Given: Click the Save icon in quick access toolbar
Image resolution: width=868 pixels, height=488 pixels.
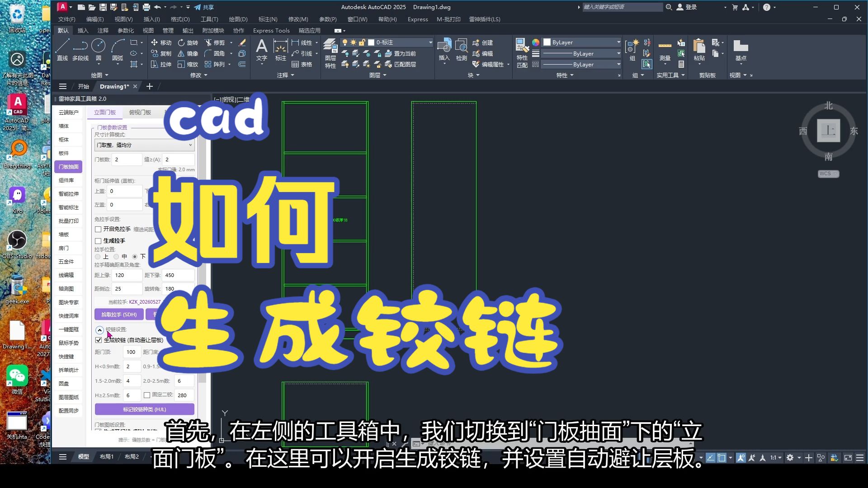Looking at the screenshot, I should tap(103, 7).
